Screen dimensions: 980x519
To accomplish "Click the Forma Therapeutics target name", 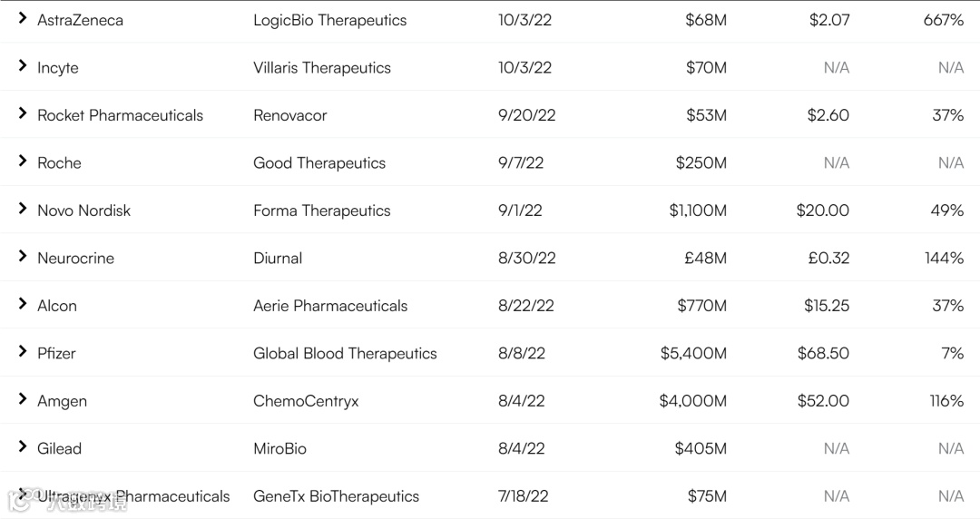I will coord(321,211).
